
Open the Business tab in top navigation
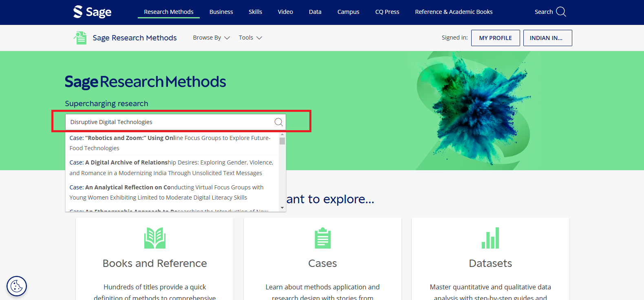tap(221, 12)
